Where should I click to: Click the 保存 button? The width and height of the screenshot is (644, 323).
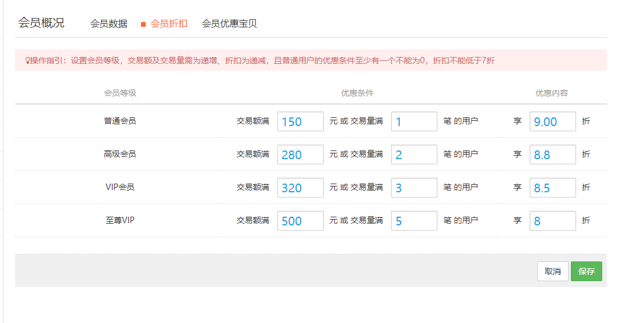586,271
